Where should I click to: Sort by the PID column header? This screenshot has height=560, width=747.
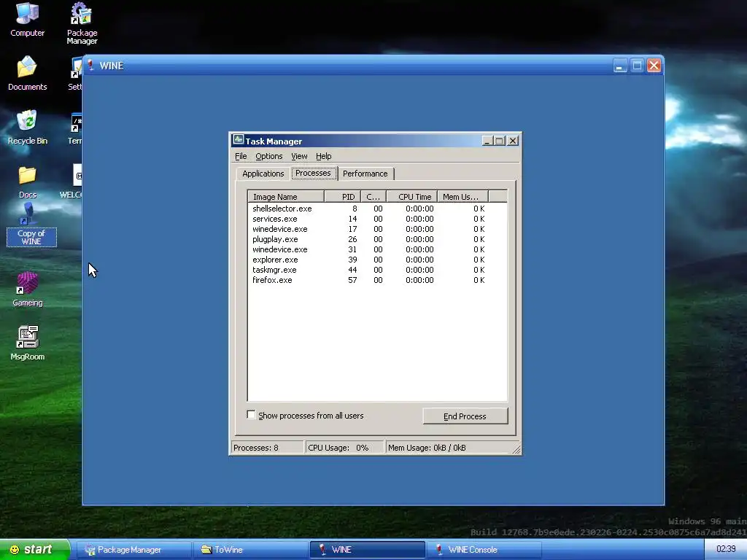pyautogui.click(x=342, y=197)
